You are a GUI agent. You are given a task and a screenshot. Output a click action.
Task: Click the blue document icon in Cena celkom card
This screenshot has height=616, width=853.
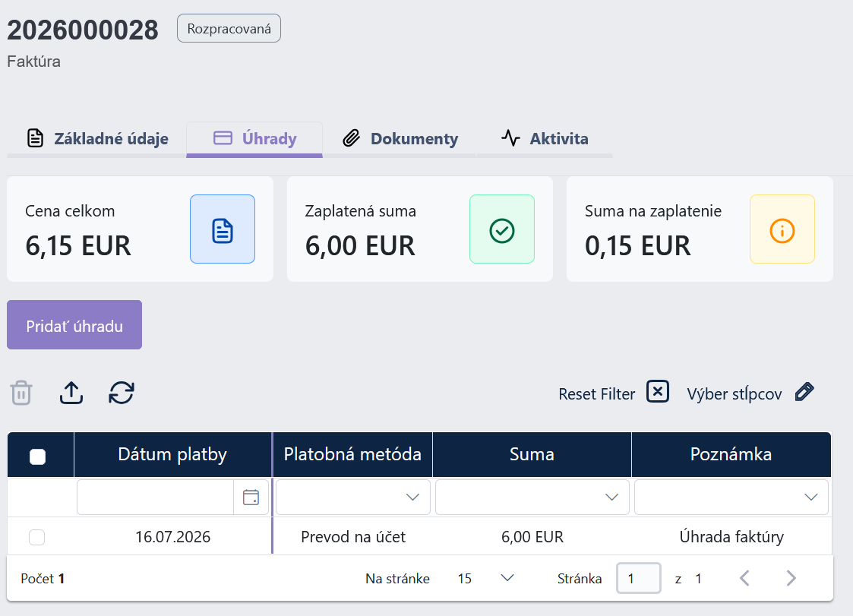coord(223,229)
